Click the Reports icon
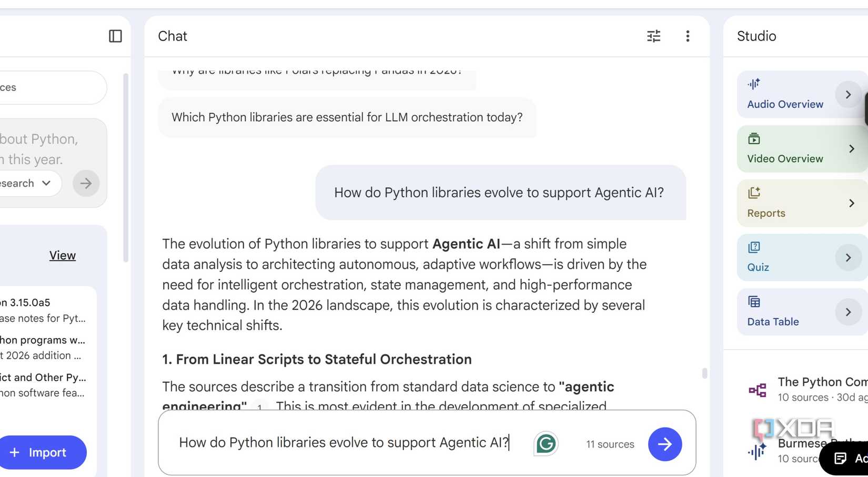Image resolution: width=868 pixels, height=477 pixels. pyautogui.click(x=754, y=192)
